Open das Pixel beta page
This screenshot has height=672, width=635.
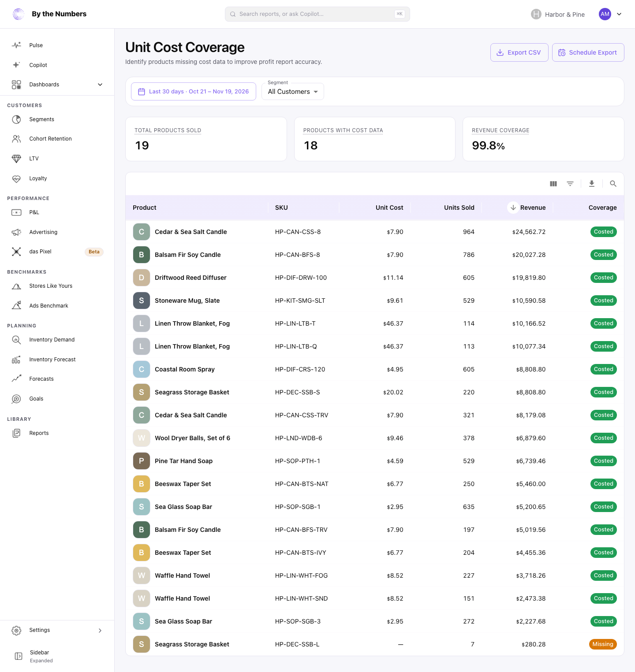57,252
